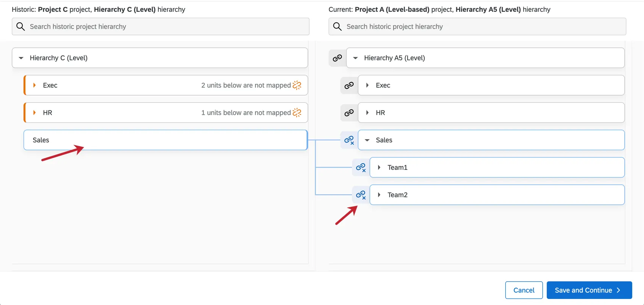Image resolution: width=644 pixels, height=305 pixels.
Task: Click the link icon next to current HR
Action: coord(349,113)
